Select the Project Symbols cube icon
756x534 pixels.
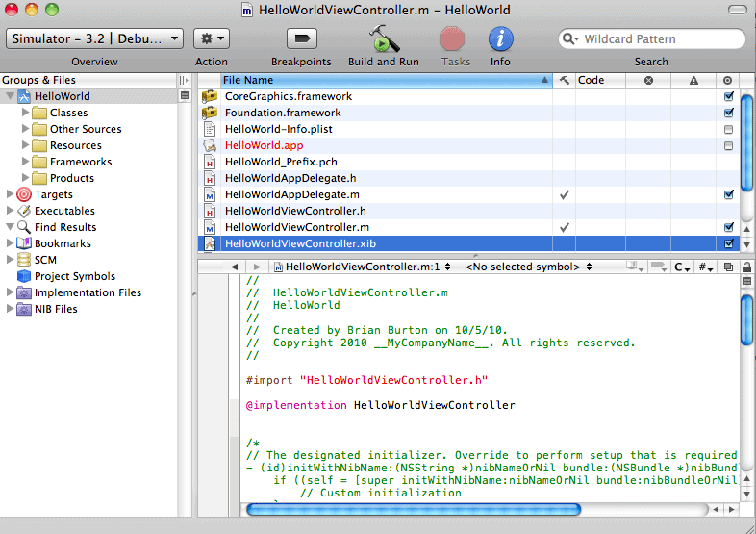click(24, 276)
